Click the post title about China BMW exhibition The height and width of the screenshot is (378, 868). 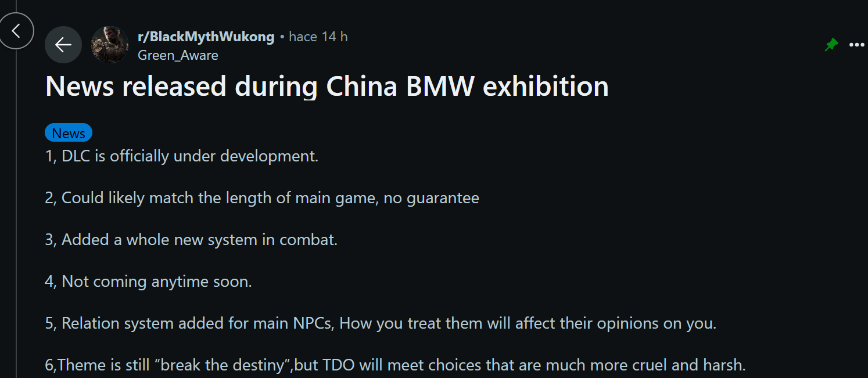pyautogui.click(x=327, y=87)
